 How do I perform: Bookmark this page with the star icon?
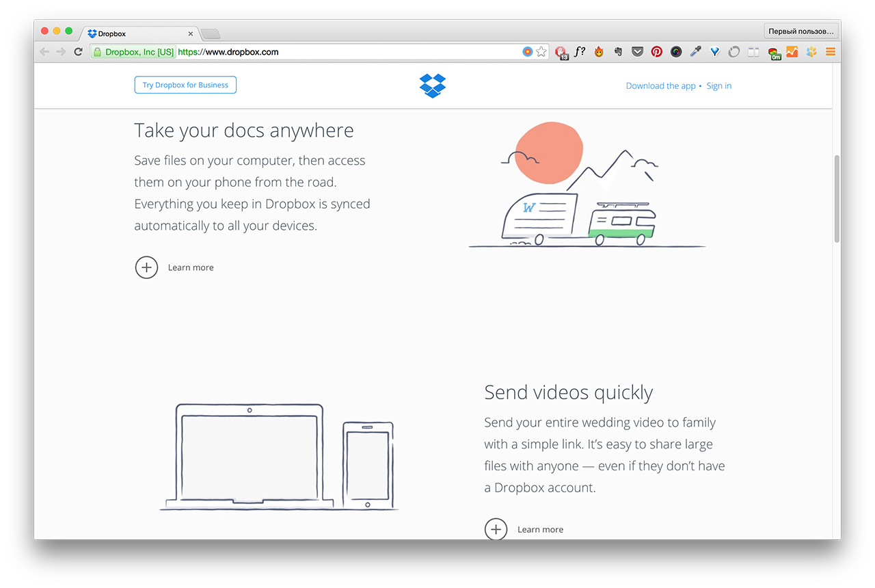point(541,51)
